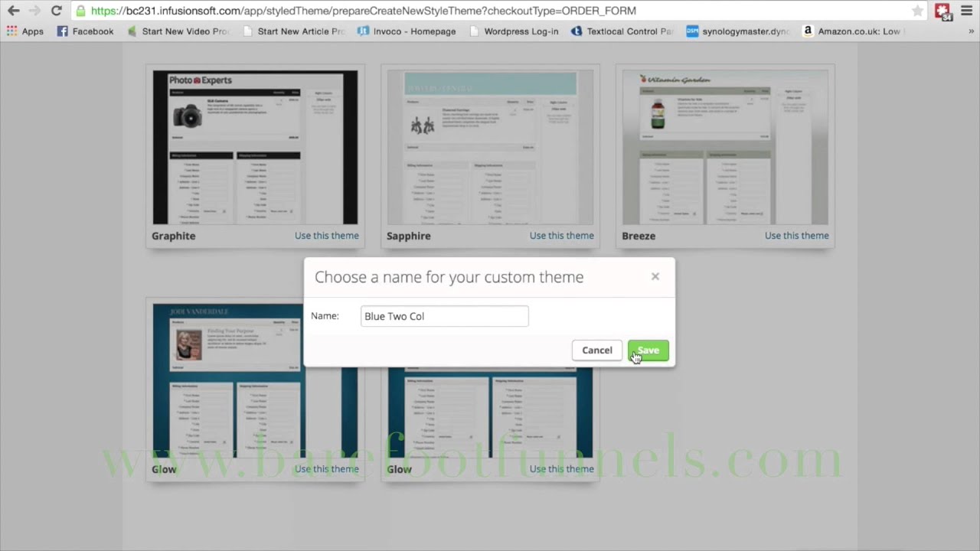Select the right Glow two-column preview thumbnail
This screenshot has height=551, width=980.
tap(490, 412)
